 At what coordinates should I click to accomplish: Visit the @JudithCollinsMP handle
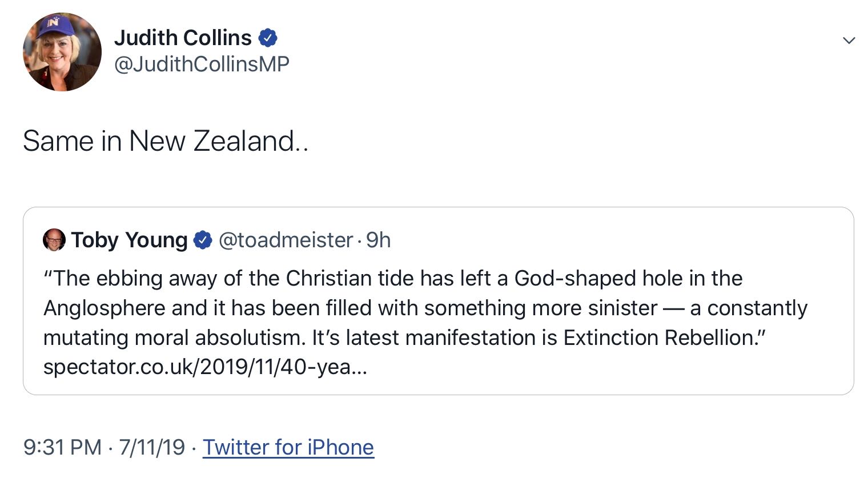pos(202,64)
